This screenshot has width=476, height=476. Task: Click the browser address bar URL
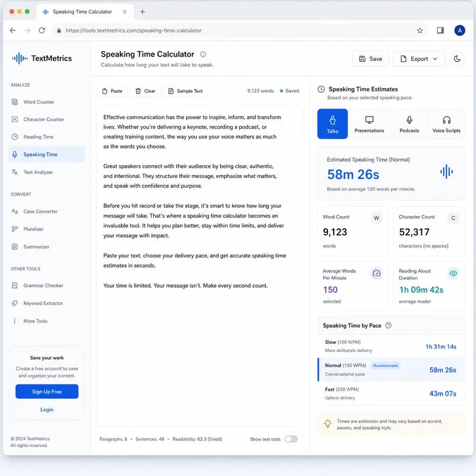click(x=134, y=30)
